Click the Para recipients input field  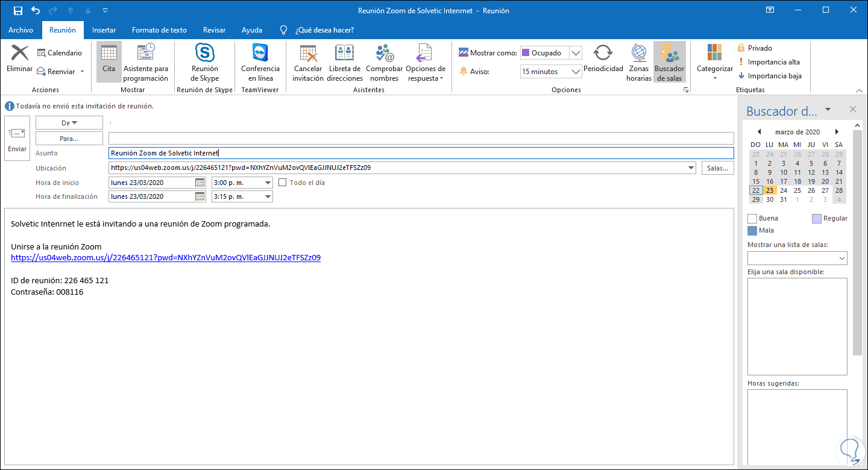pyautogui.click(x=421, y=139)
